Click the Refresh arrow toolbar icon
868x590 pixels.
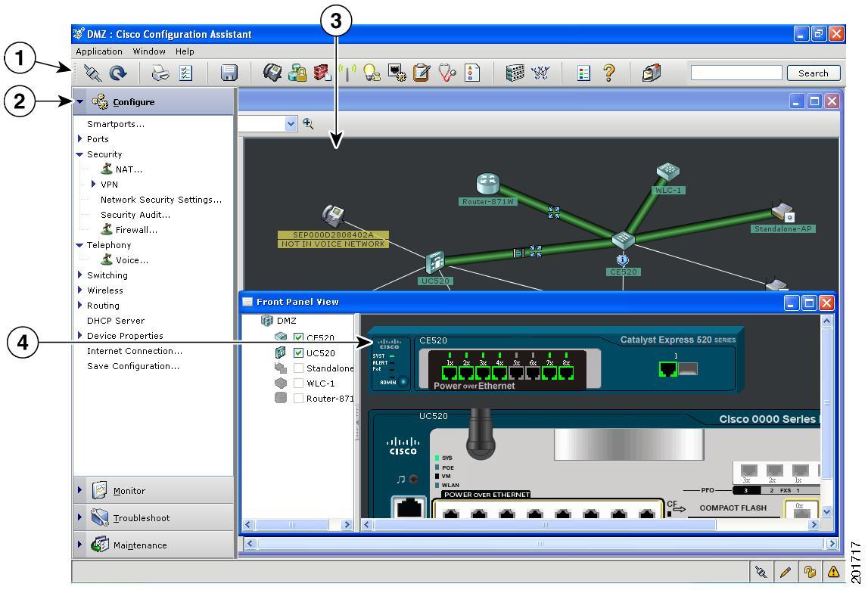pyautogui.click(x=117, y=73)
